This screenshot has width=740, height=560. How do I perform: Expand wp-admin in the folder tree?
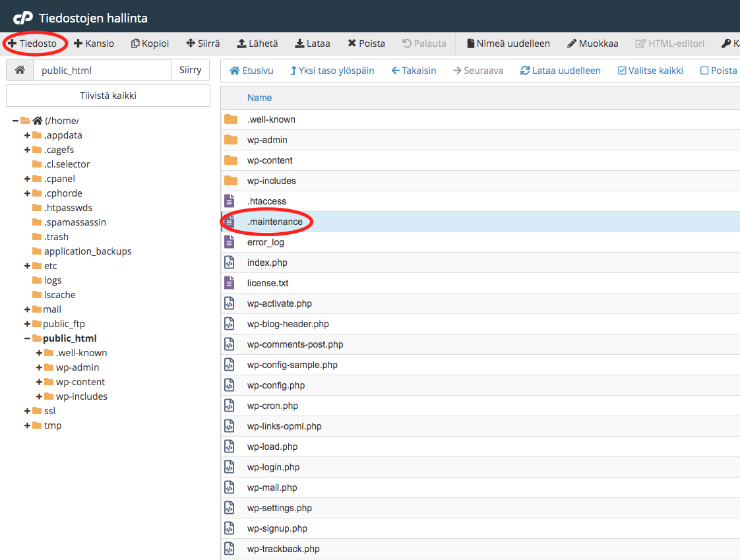(39, 368)
